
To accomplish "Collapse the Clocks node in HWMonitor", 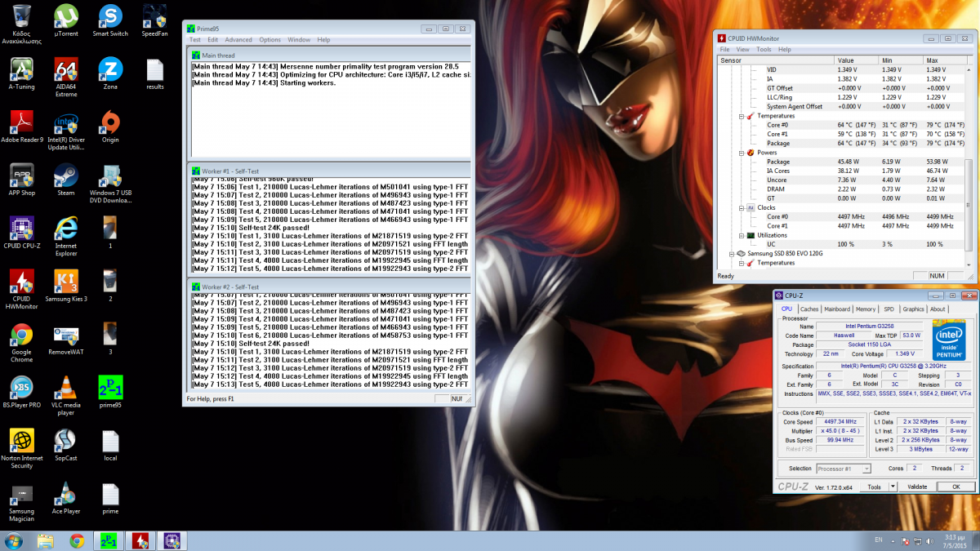I will (x=741, y=208).
